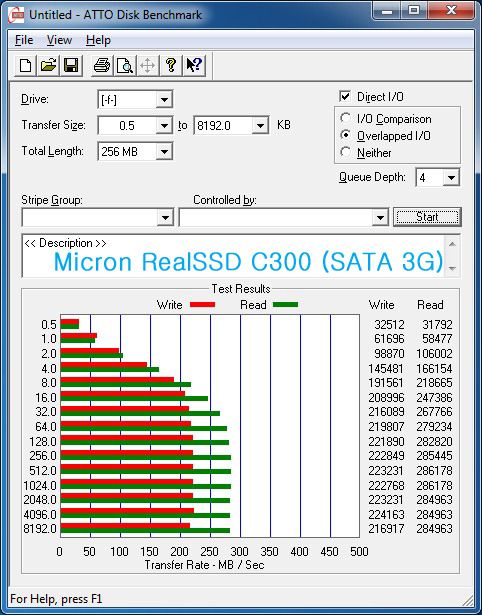Click the ATTO application title bar icon
Screen dimensions: 482x615
(16, 15)
